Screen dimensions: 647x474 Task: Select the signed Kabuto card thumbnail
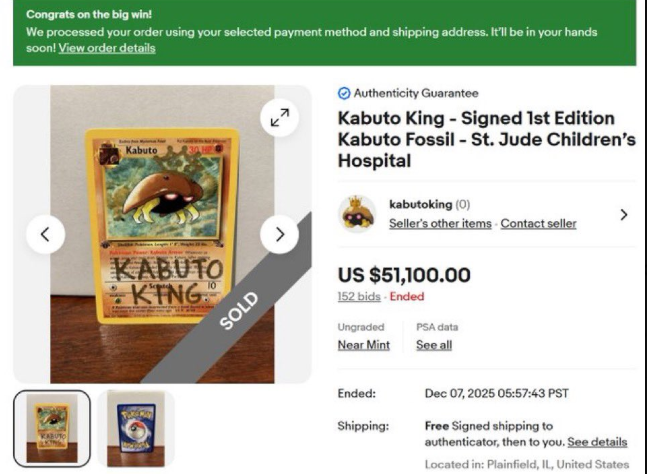click(x=51, y=428)
